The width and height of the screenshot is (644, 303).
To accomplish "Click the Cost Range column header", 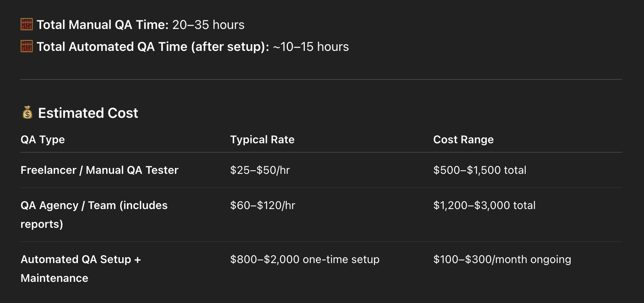I will [463, 140].
